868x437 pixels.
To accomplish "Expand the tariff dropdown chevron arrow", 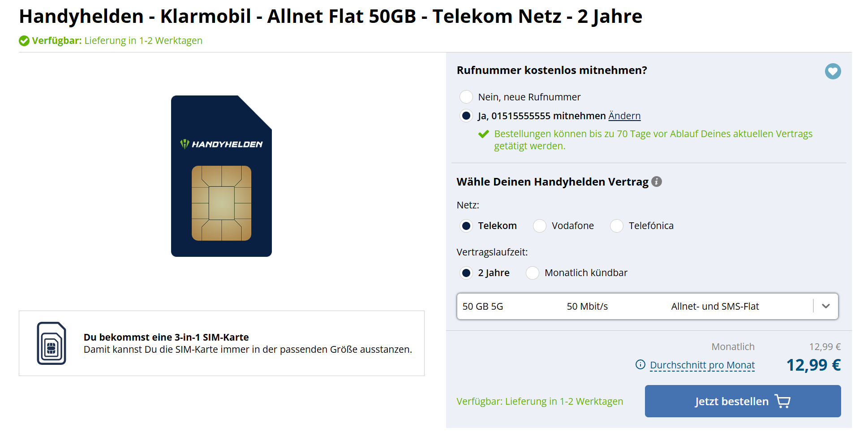I will [x=826, y=306].
